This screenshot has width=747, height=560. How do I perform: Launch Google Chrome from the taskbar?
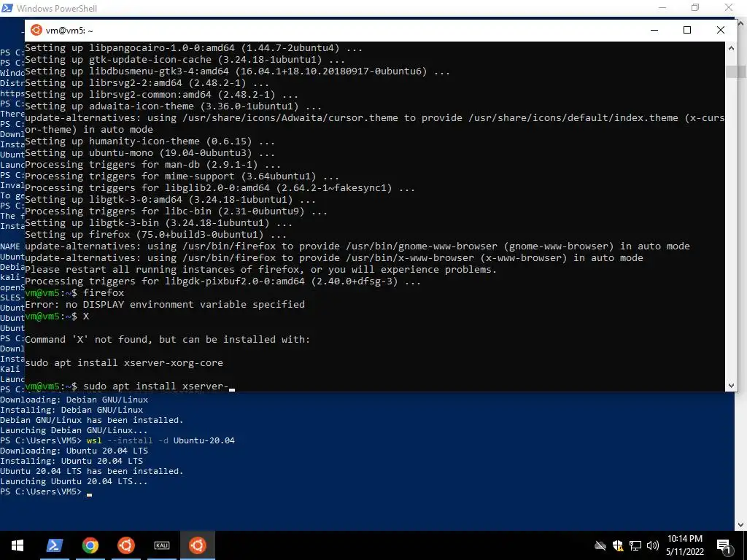[90, 545]
